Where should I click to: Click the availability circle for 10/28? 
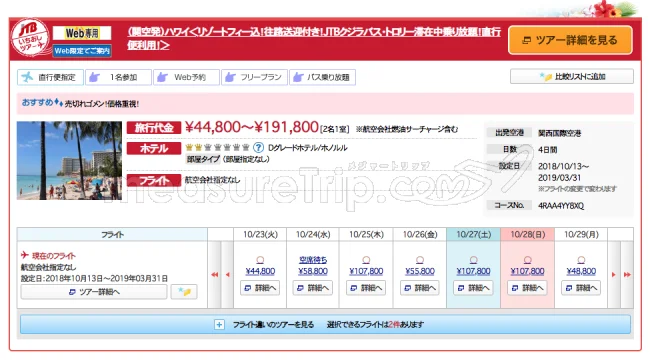[527, 260]
